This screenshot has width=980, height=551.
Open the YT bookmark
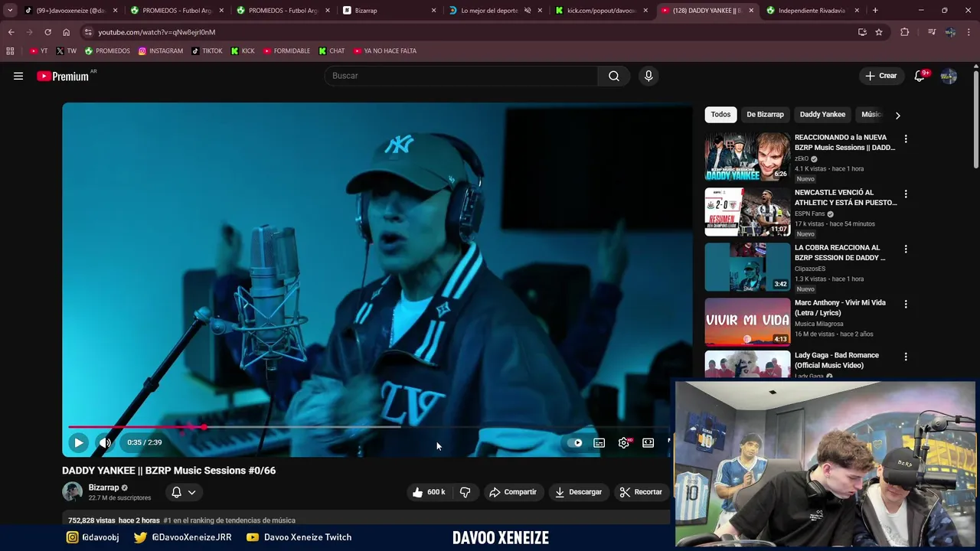pyautogui.click(x=38, y=51)
